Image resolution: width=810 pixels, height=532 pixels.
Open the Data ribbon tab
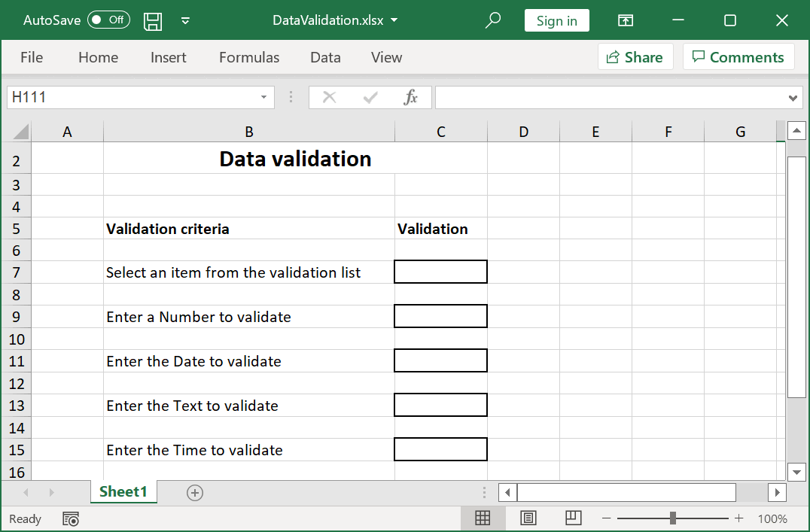click(x=325, y=57)
